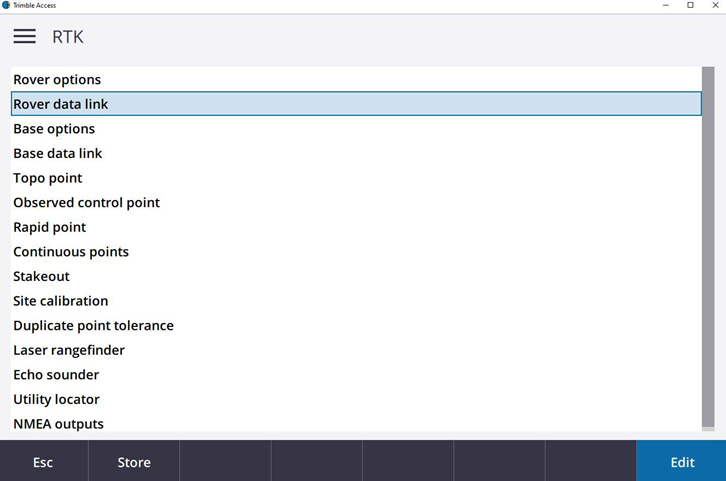Image resolution: width=726 pixels, height=481 pixels.
Task: Open Rapid point settings
Action: pos(50,227)
